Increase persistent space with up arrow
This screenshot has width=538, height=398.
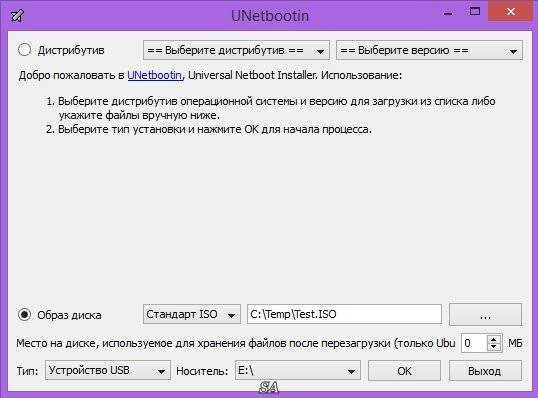tap(494, 339)
